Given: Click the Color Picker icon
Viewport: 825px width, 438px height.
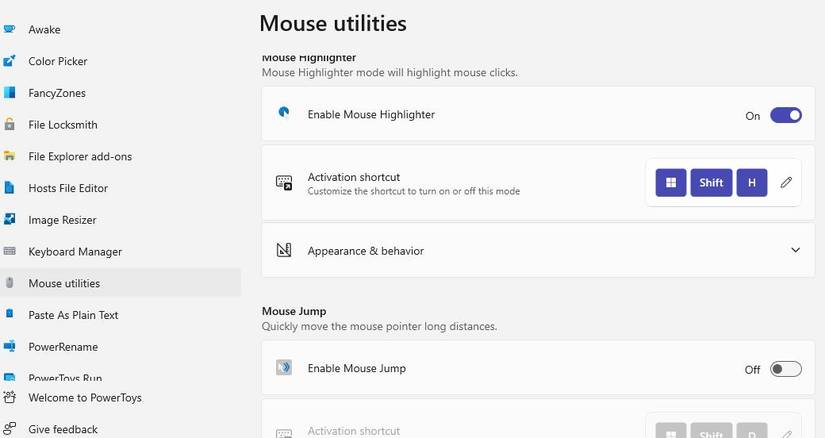Looking at the screenshot, I should tap(10, 61).
